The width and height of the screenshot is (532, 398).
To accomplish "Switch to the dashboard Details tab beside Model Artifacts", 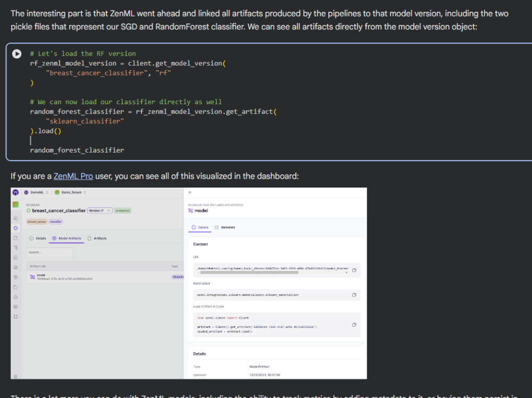I will [x=38, y=239].
